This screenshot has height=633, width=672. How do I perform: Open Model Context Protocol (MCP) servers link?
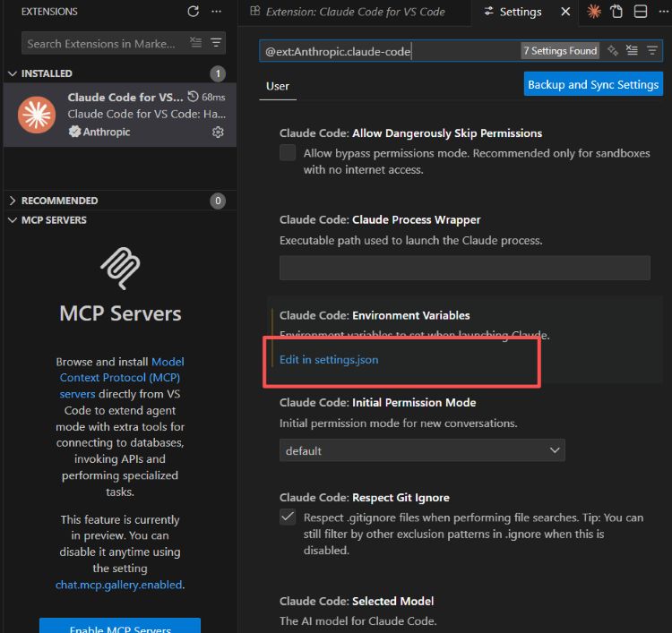(121, 378)
